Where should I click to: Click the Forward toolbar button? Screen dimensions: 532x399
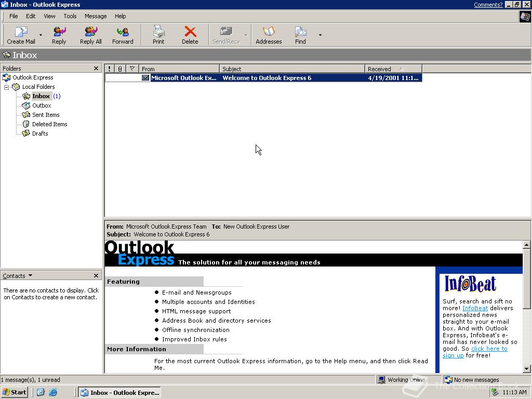point(123,35)
